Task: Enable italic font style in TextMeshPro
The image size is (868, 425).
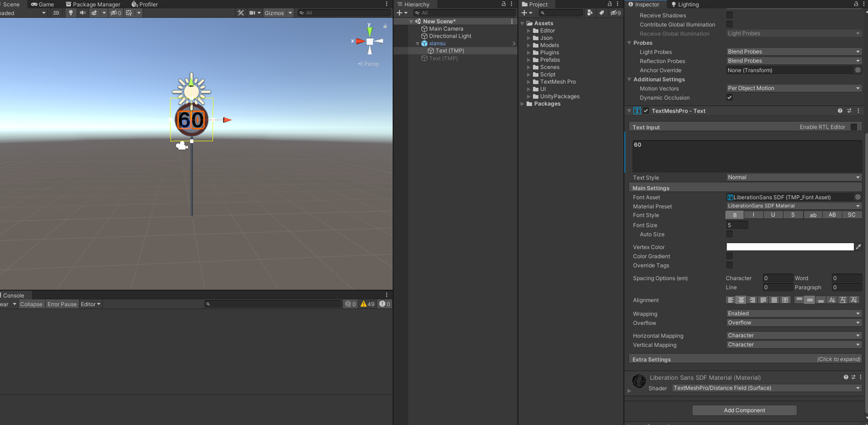Action: click(754, 215)
